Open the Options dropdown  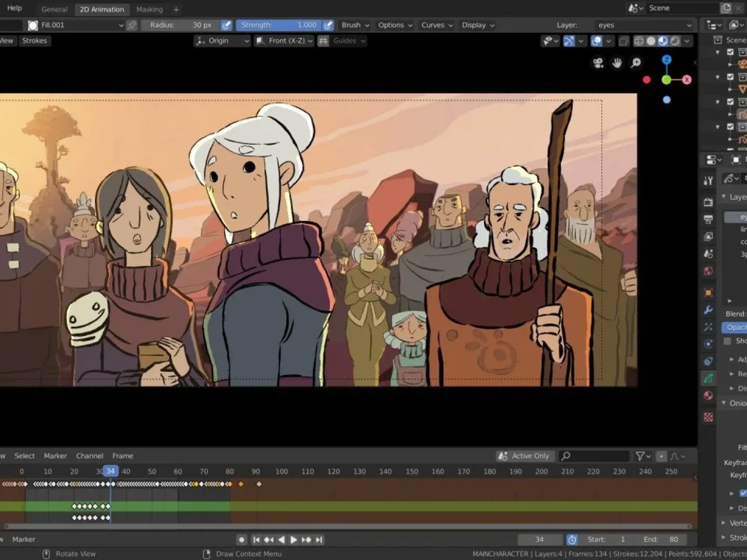coord(395,25)
